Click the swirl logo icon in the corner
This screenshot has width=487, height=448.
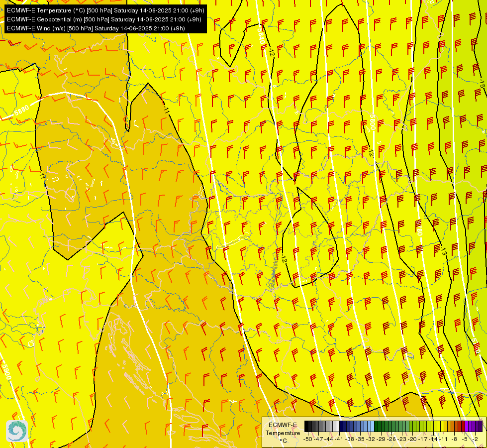[x=17, y=431]
